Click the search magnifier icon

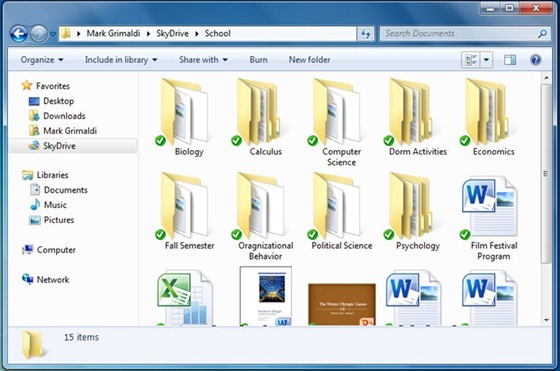542,34
